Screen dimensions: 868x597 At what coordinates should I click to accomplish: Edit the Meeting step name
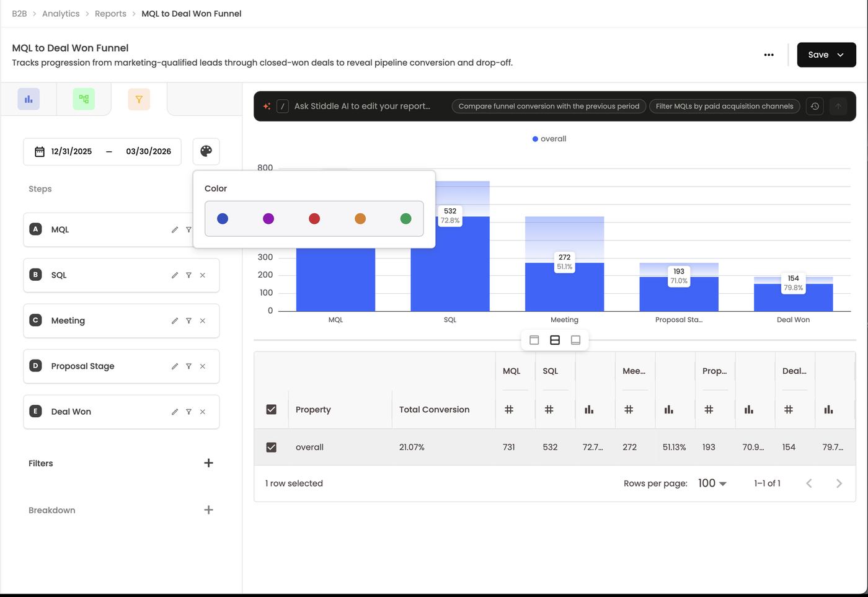tap(175, 321)
